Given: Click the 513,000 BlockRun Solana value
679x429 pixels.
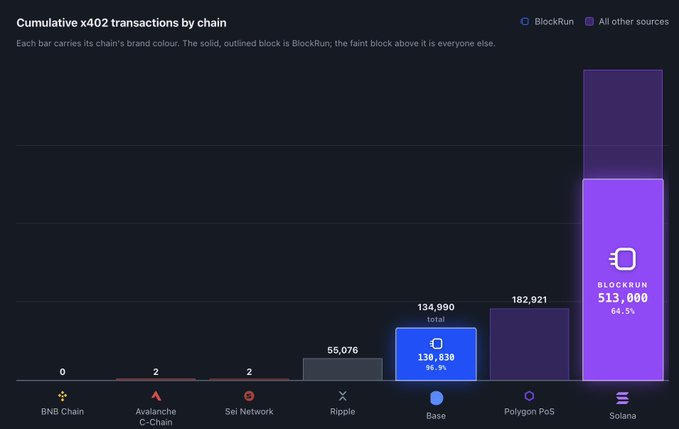Looking at the screenshot, I should (x=623, y=298).
